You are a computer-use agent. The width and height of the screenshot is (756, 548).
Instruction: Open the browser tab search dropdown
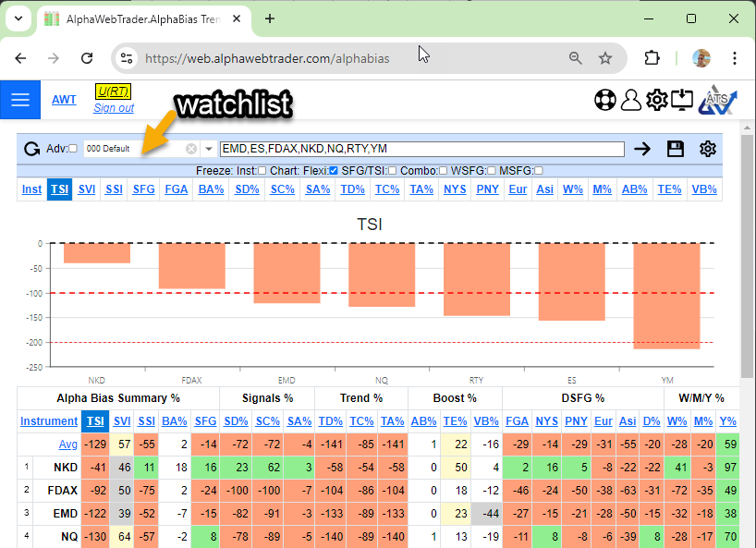18,18
